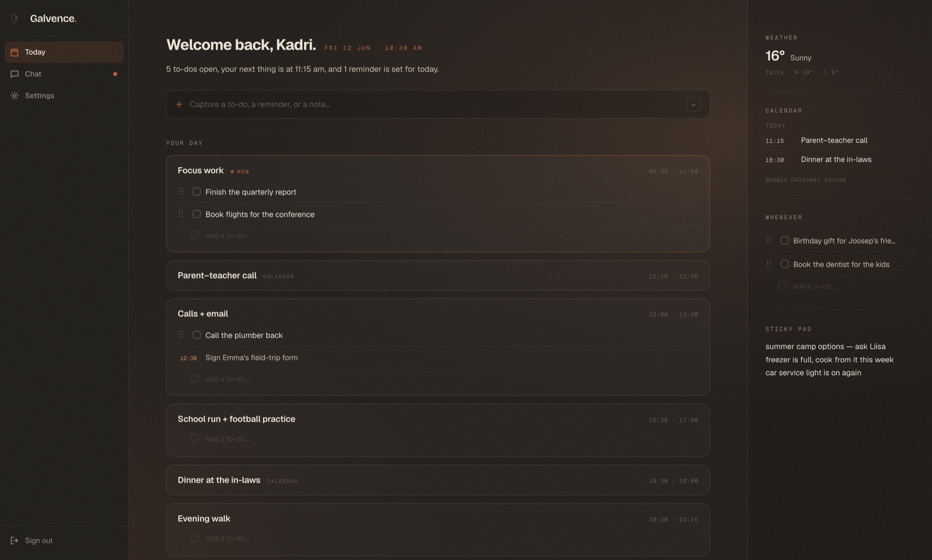Viewport: 932px width, 560px height.
Task: Click the Evening walk block title
Action: 204,518
